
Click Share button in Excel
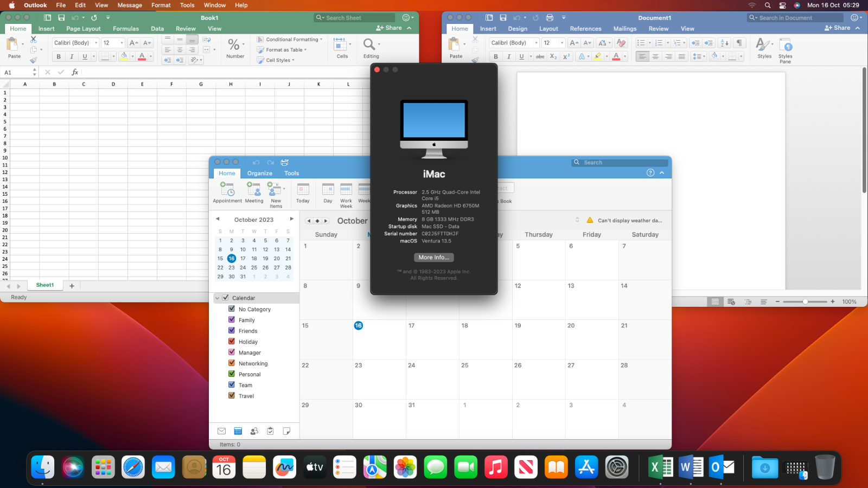coord(390,28)
